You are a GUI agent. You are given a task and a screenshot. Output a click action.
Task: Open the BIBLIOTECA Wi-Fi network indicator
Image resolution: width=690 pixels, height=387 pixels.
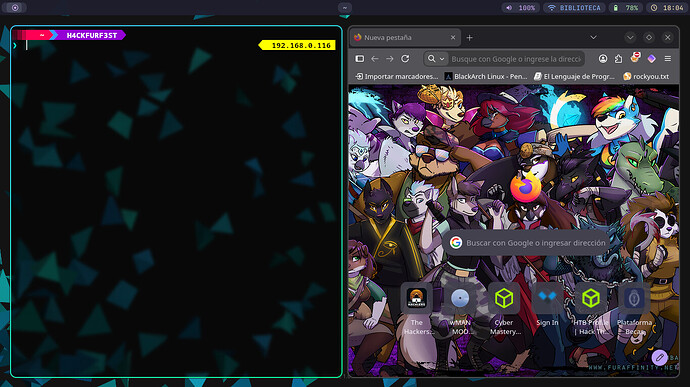point(574,8)
